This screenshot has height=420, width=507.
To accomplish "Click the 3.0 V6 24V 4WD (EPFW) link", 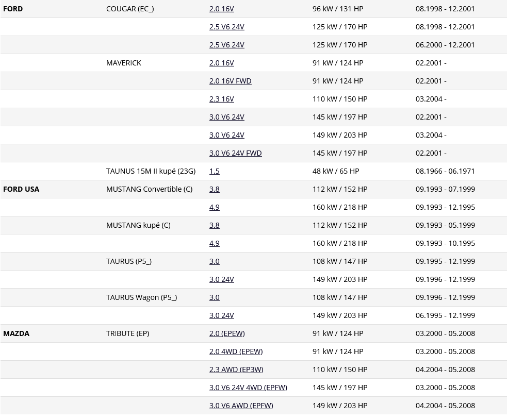I will pyautogui.click(x=248, y=388).
